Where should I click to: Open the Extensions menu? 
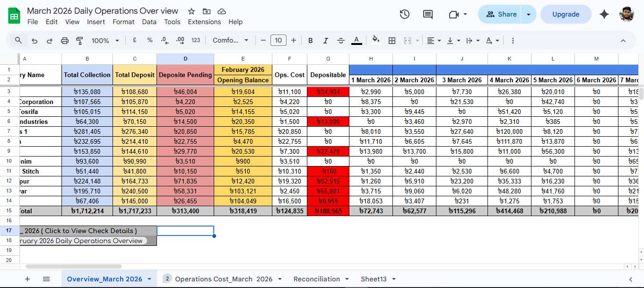click(x=204, y=22)
